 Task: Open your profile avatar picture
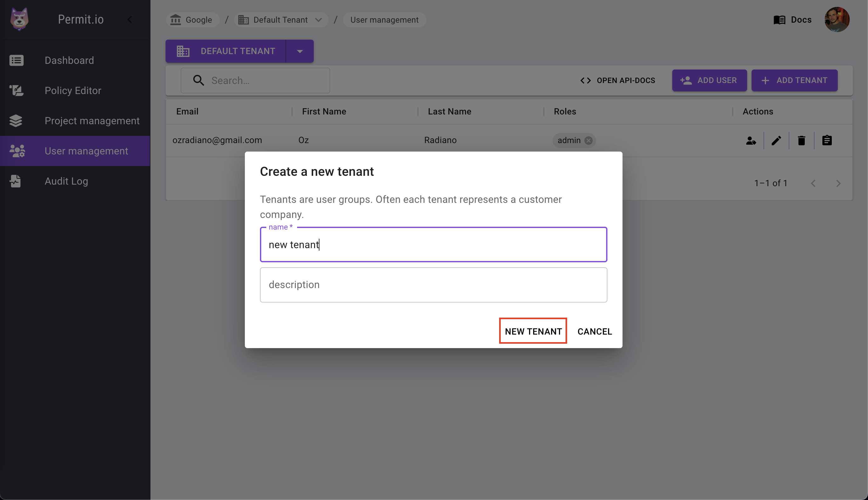point(837,19)
